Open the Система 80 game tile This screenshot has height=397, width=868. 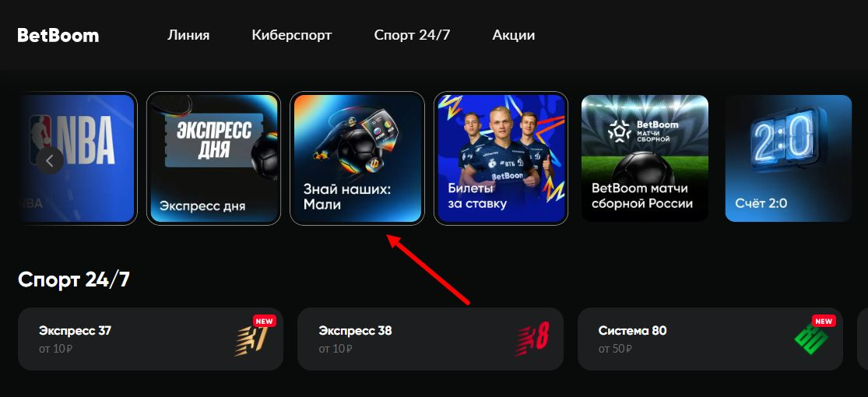(x=710, y=339)
